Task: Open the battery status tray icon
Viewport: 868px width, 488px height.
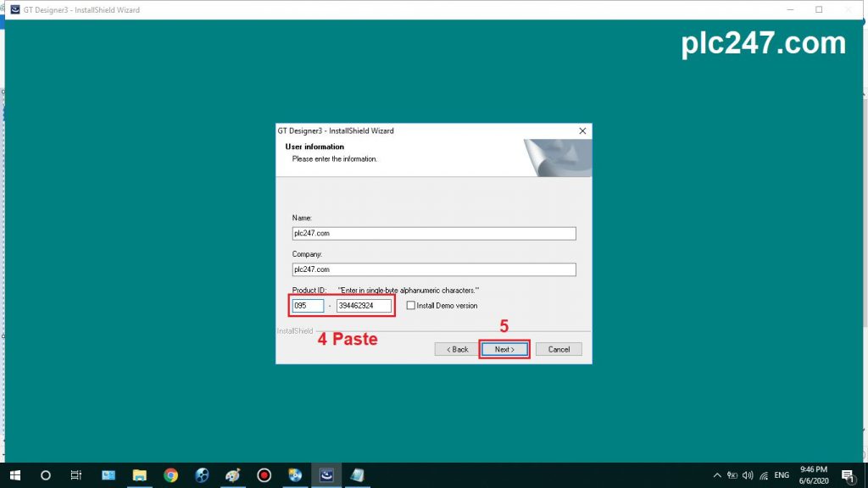Action: tap(732, 475)
